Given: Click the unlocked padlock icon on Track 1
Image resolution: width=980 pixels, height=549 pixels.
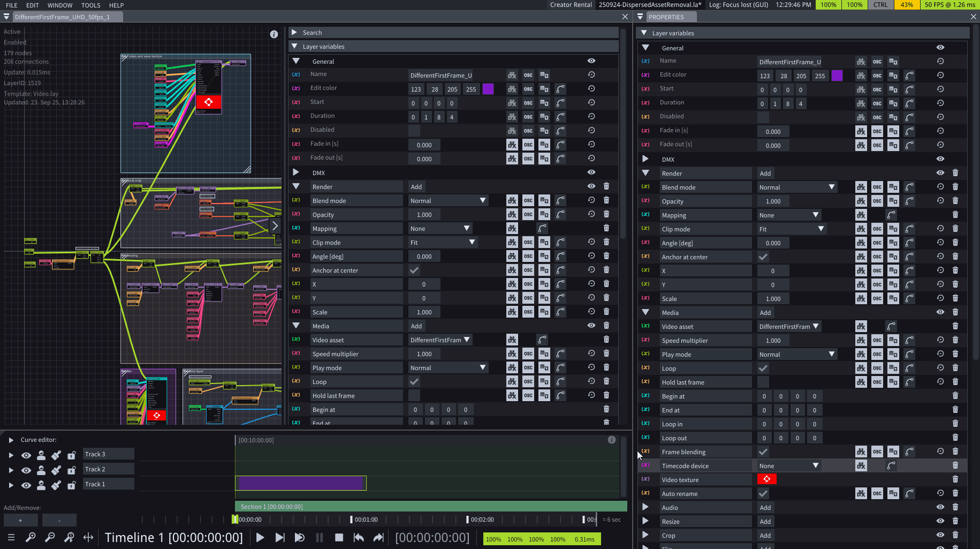Looking at the screenshot, I should tap(71, 485).
